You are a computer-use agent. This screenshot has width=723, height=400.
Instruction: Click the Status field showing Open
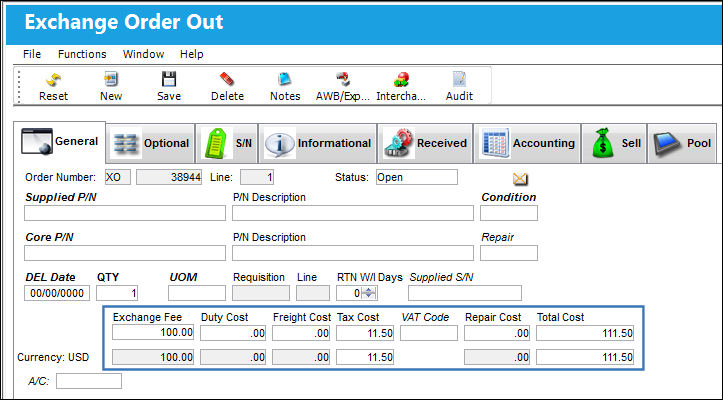417,177
